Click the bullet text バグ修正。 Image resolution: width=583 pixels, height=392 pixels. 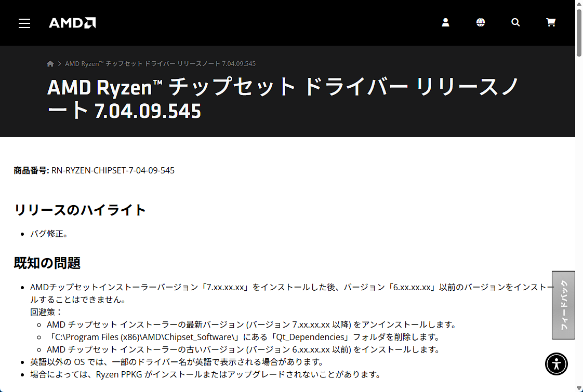pos(49,234)
